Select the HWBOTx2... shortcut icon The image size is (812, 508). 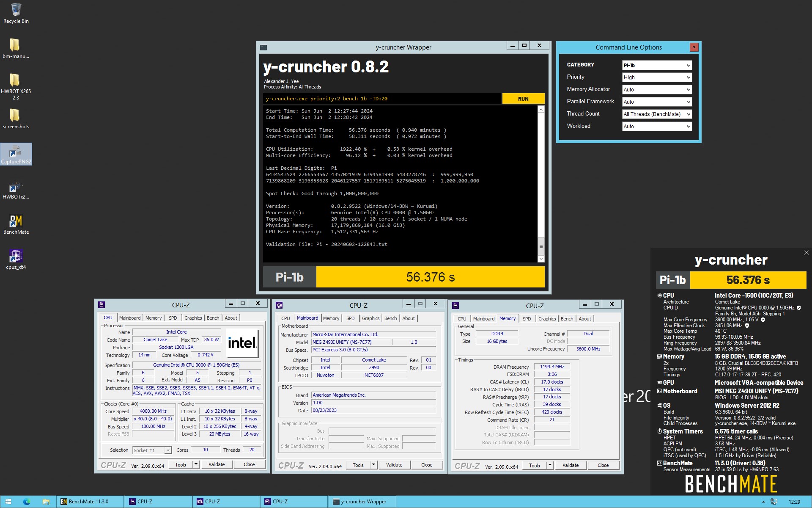click(x=16, y=189)
